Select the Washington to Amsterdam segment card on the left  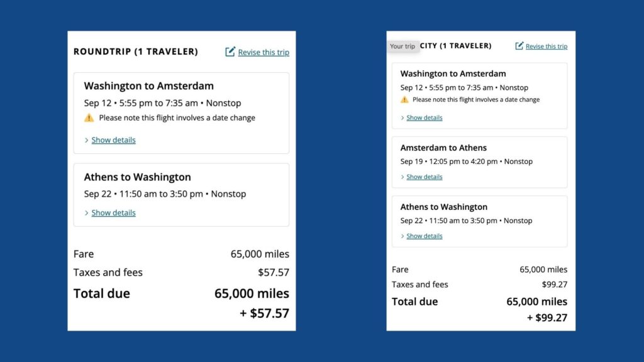[181, 113]
